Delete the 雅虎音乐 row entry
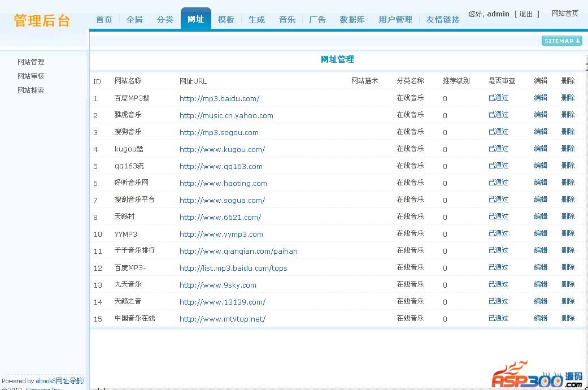Screen dimensions: 588x390 coord(568,115)
